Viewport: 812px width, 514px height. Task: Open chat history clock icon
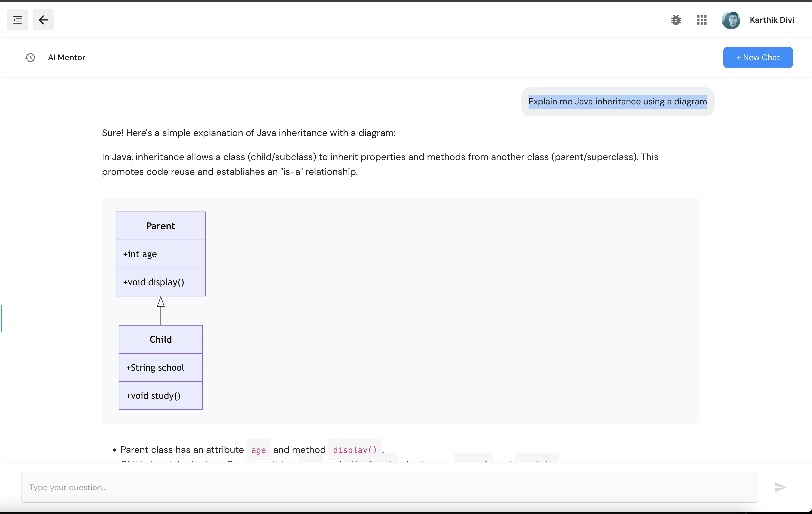click(x=30, y=57)
